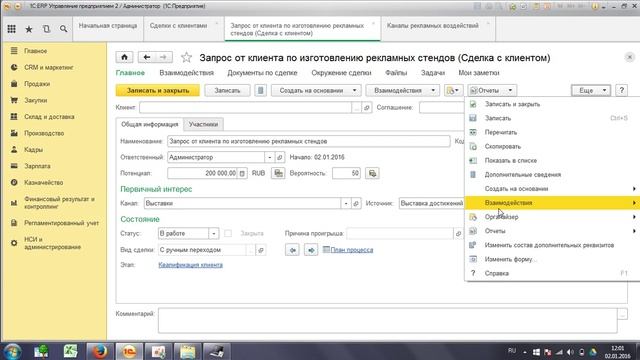Expand the Статус dropdown arrow
Screen dimensions: 640x360
213,233
